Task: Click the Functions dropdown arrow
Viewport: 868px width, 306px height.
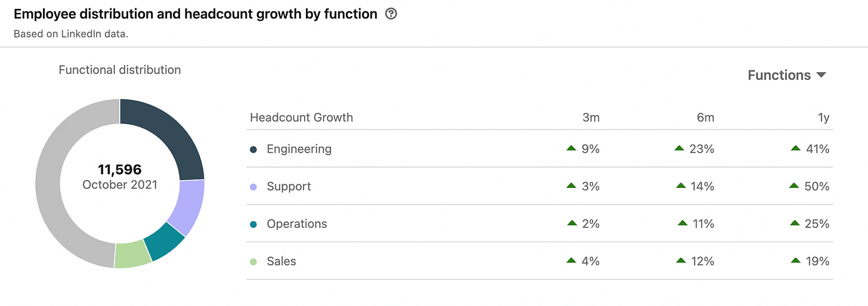Action: click(x=821, y=75)
